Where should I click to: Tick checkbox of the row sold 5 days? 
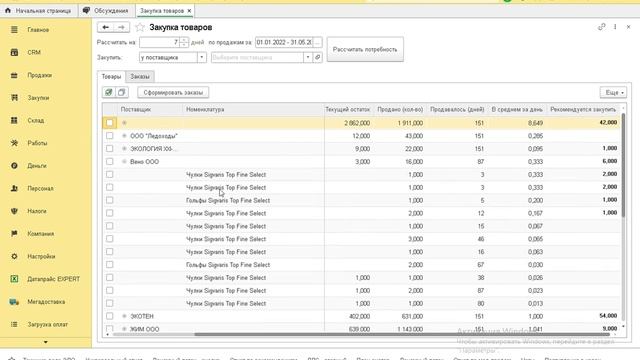pyautogui.click(x=109, y=200)
